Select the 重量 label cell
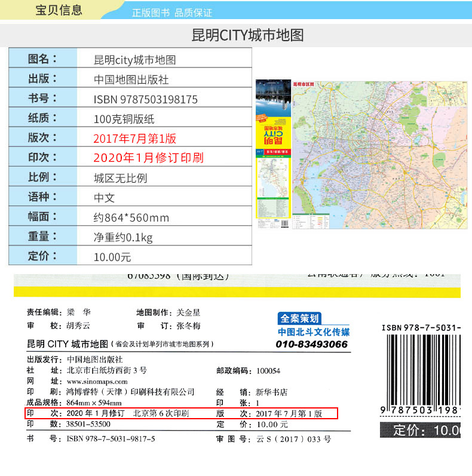Viewport: 472px width, 476px height. (43, 236)
